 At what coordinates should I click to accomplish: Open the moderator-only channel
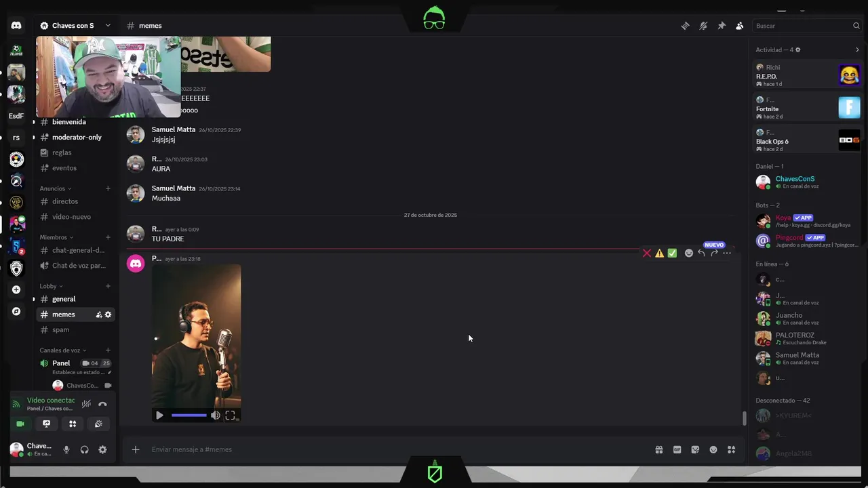coord(75,137)
